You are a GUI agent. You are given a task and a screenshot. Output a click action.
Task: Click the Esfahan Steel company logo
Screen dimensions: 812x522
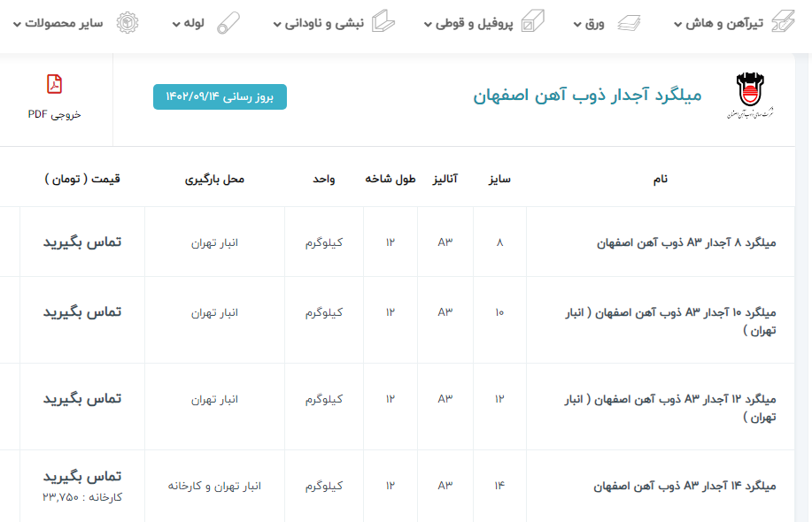(x=746, y=96)
